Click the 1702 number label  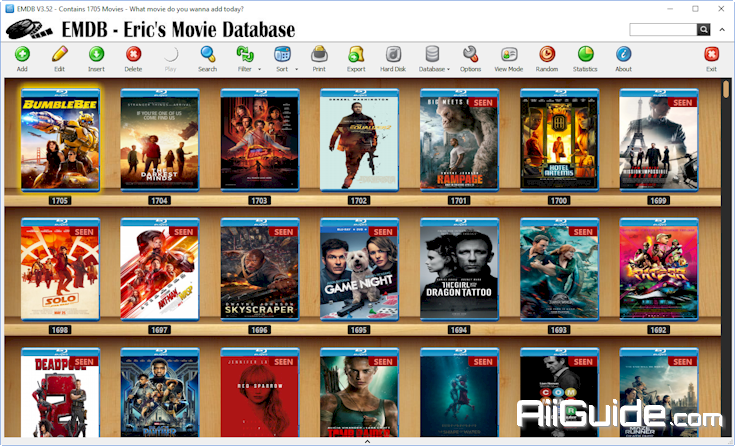coord(359,200)
